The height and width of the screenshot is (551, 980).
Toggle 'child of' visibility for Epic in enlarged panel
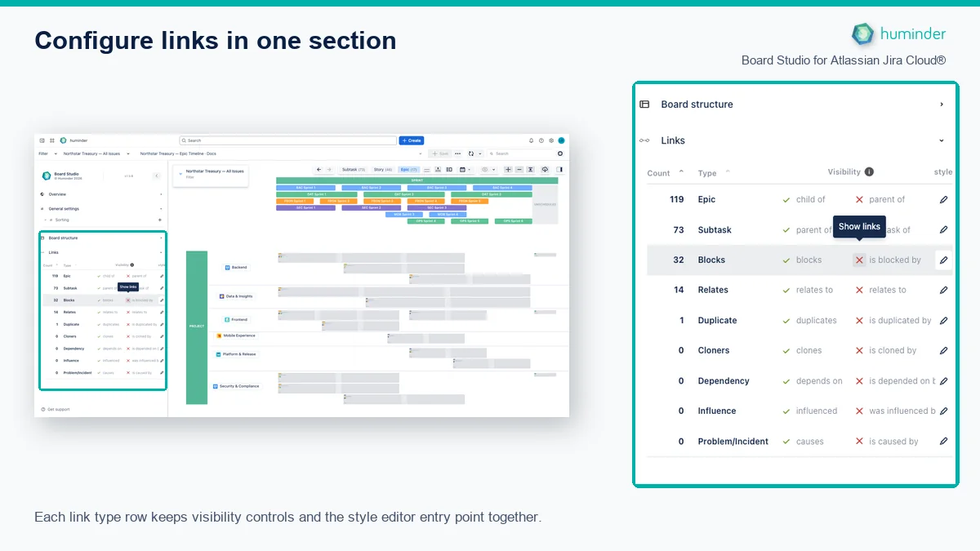click(786, 199)
